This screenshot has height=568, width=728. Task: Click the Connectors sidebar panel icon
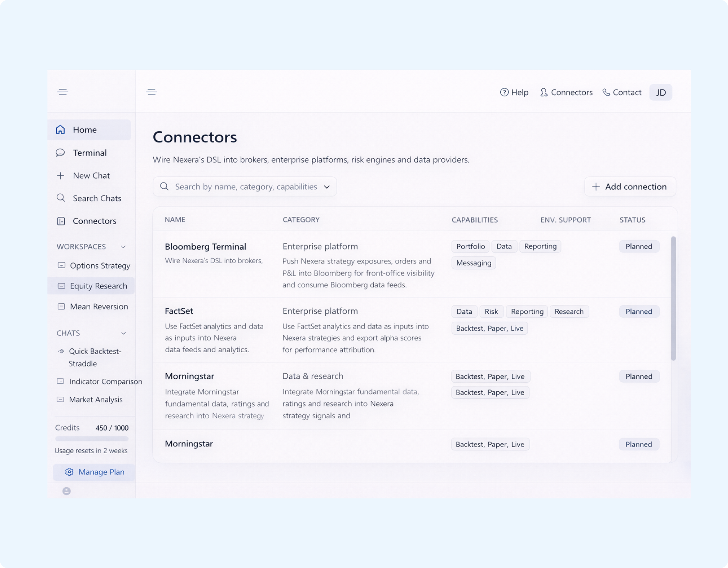tap(61, 221)
